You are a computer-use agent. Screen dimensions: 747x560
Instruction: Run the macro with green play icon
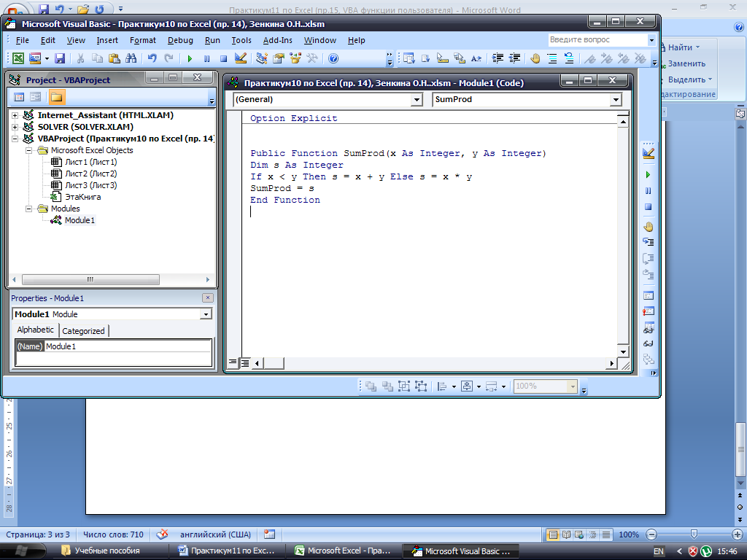click(190, 58)
